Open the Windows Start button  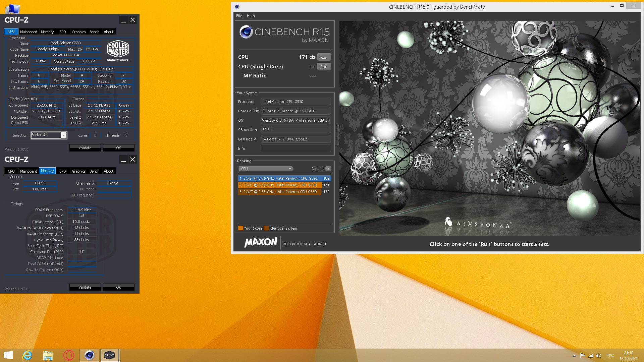pos(8,355)
